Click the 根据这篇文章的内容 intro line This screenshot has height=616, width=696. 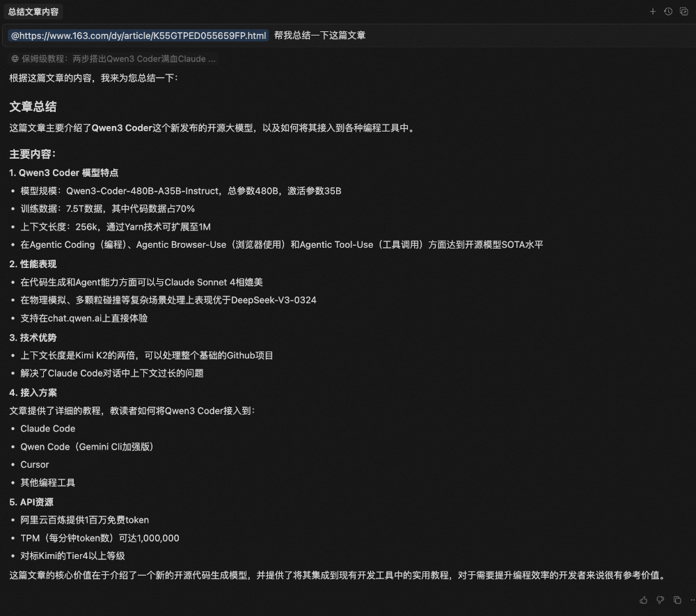[x=94, y=78]
